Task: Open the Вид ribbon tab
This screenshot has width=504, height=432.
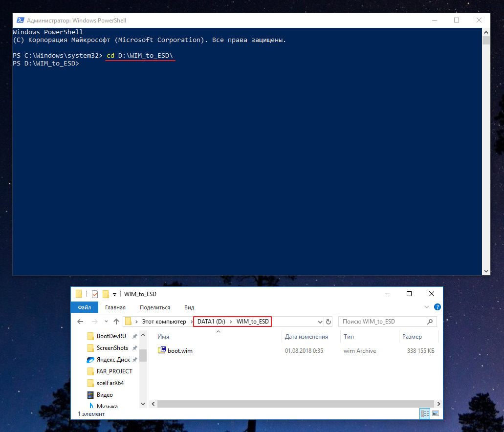Action: pyautogui.click(x=189, y=307)
